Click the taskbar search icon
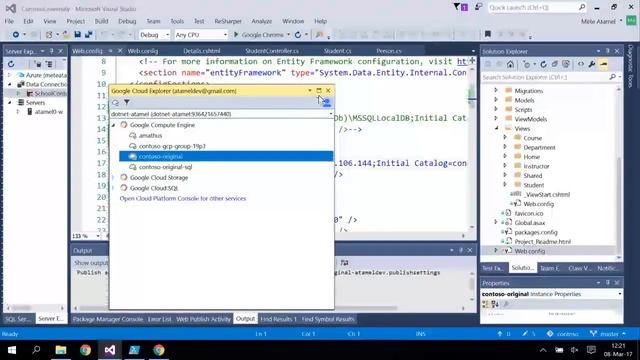This screenshot has width=640, height=360. [36, 350]
